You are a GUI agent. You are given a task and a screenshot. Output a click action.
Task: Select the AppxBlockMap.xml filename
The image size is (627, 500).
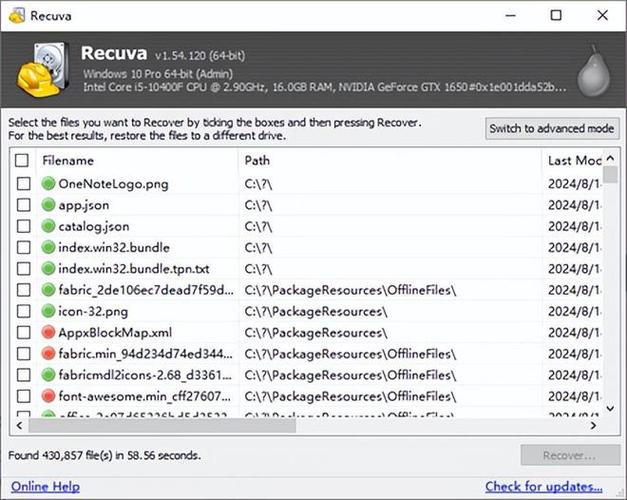[x=115, y=332]
